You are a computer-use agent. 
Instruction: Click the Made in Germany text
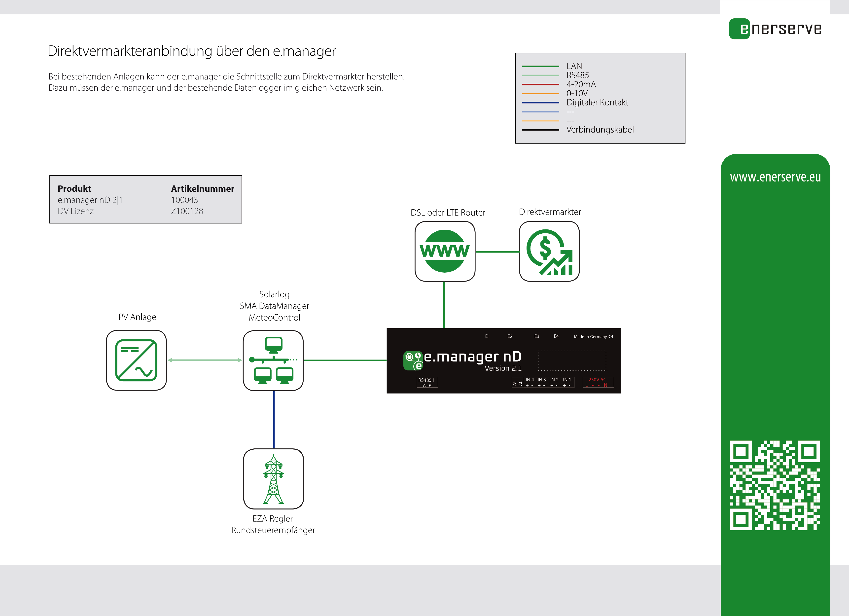[590, 337]
